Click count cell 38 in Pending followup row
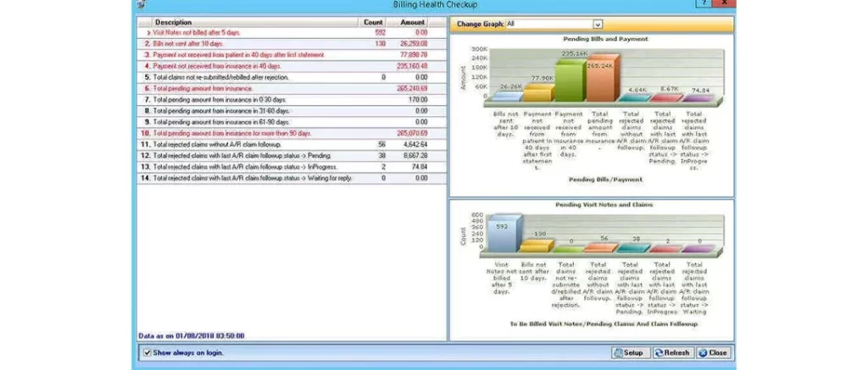 (x=382, y=156)
